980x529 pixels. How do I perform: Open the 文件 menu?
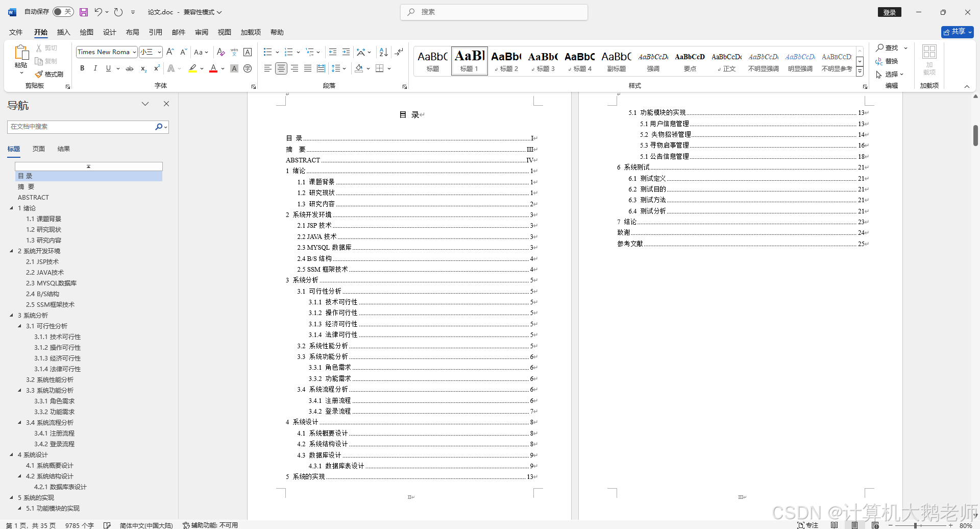coord(16,32)
